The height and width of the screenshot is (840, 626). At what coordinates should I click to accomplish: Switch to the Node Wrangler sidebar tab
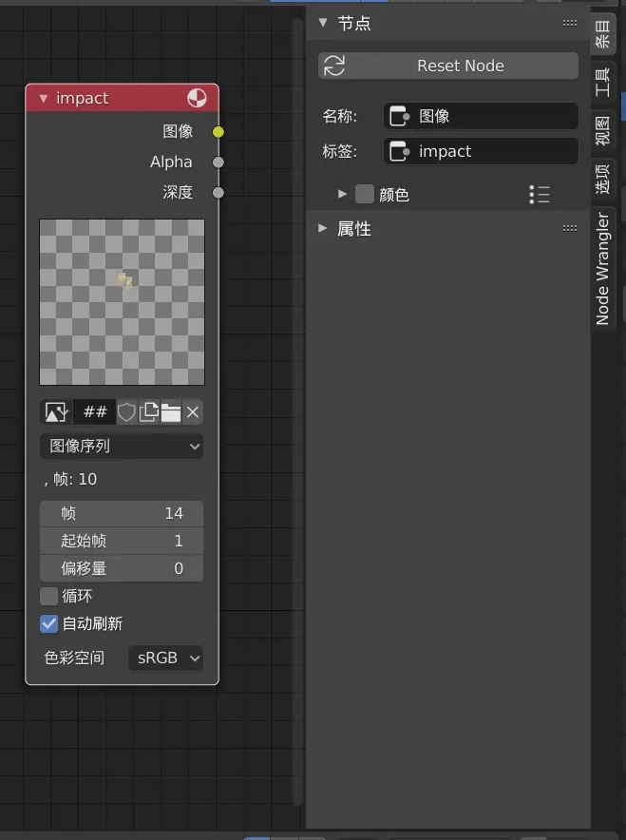coord(602,269)
